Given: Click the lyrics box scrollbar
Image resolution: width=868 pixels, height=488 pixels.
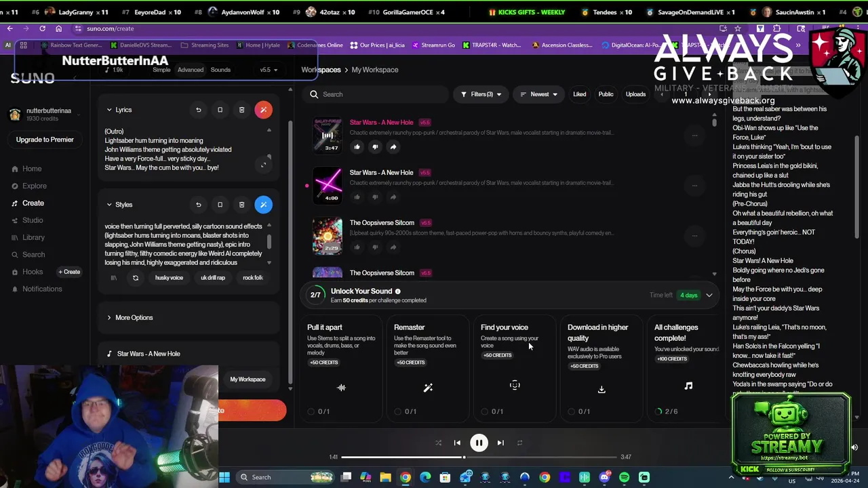Looking at the screenshot, I should [269, 157].
